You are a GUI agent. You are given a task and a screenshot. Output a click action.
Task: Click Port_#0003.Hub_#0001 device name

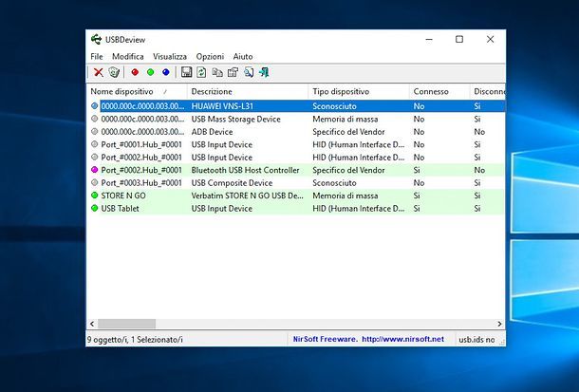[141, 182]
